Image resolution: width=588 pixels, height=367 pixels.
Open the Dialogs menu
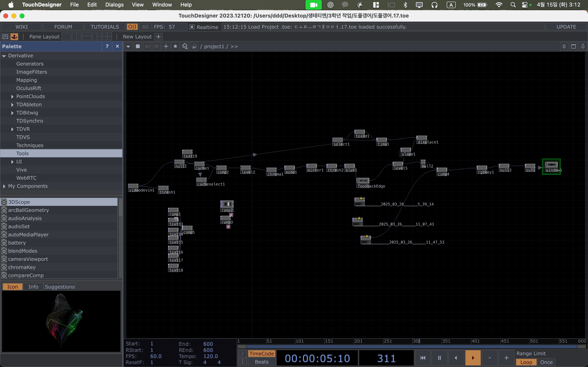pos(114,5)
